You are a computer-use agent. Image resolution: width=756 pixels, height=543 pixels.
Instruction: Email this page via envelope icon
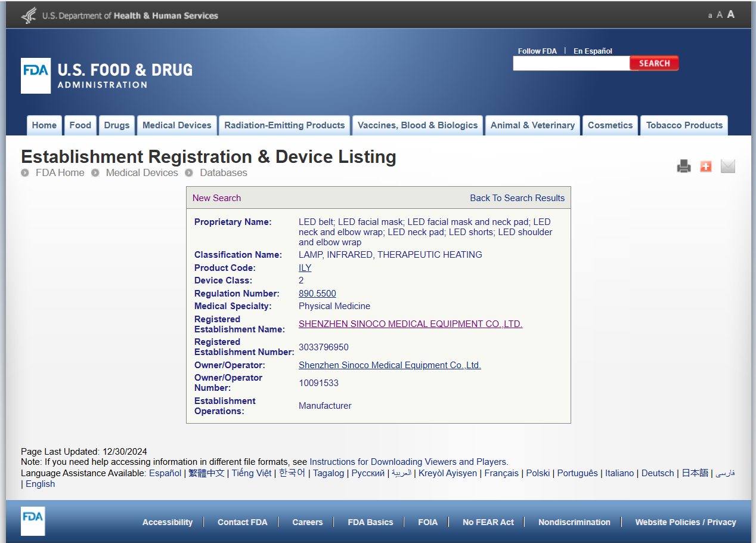click(x=728, y=166)
